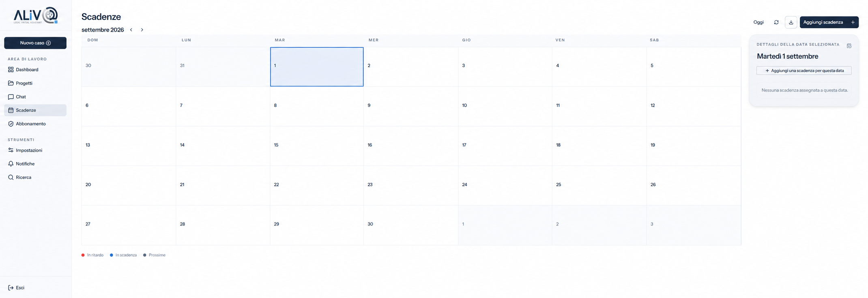868x298 pixels.
Task: Go to next month with right chevron
Action: (142, 30)
